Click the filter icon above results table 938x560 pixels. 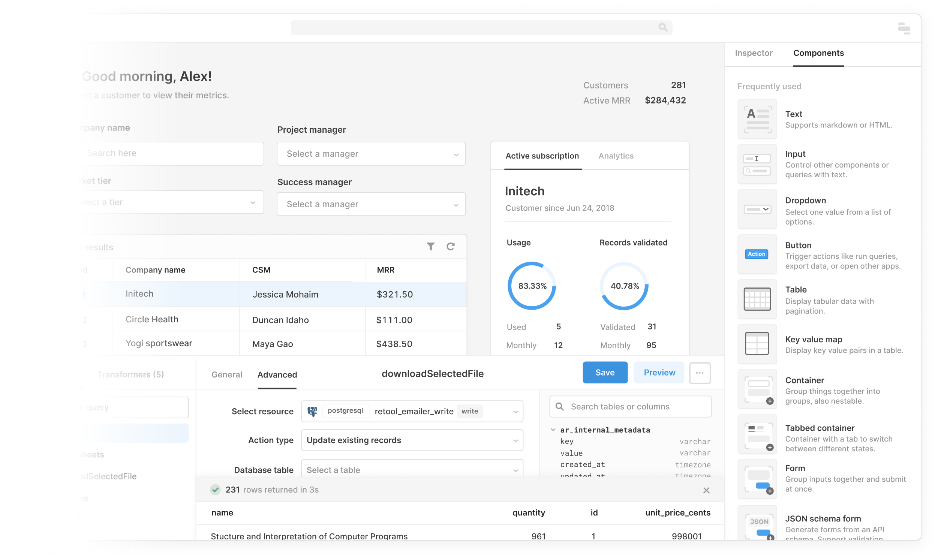(x=431, y=246)
